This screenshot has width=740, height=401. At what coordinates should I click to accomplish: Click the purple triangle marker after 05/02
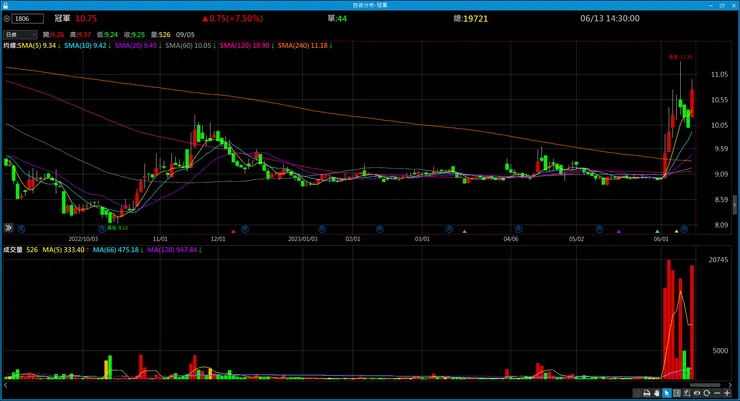click(x=619, y=231)
